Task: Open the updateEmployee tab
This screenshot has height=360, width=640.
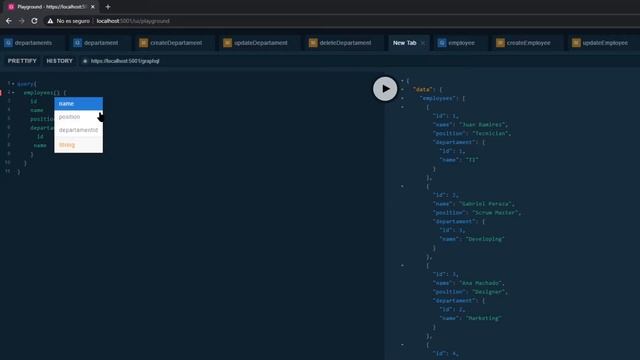Action: (605, 43)
